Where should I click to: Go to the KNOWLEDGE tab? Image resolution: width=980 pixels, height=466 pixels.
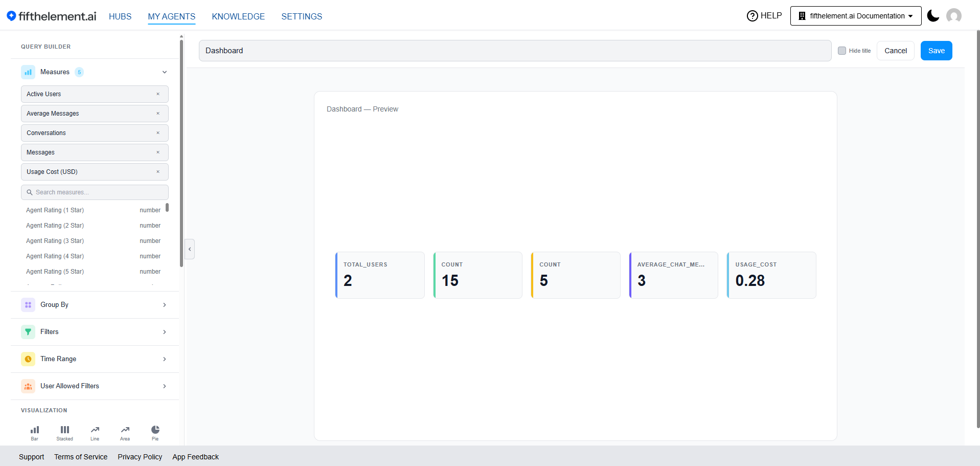click(x=238, y=16)
